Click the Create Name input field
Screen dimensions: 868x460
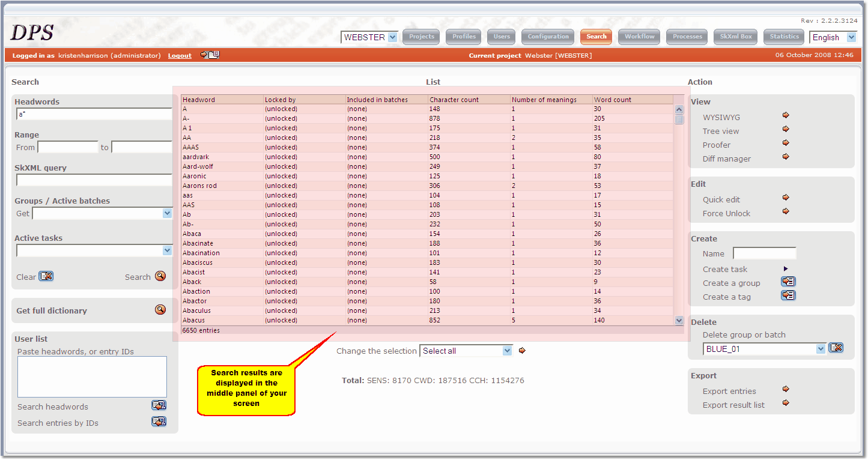coord(765,253)
